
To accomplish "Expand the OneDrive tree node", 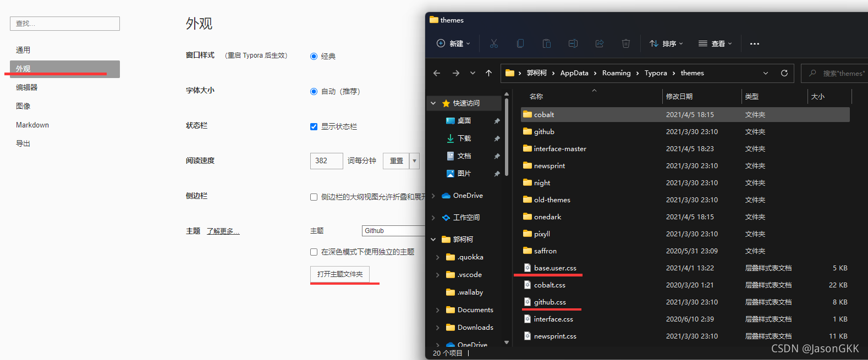I will (x=433, y=196).
